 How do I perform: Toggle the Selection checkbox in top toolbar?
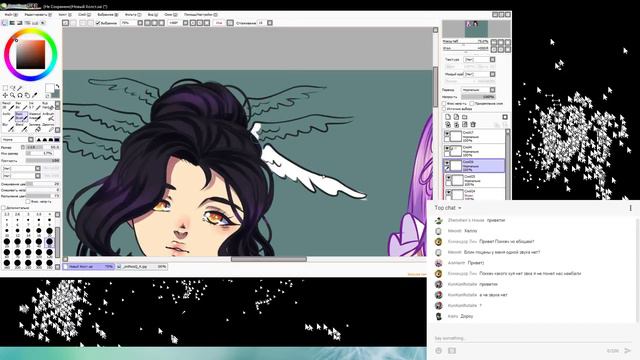click(98, 23)
